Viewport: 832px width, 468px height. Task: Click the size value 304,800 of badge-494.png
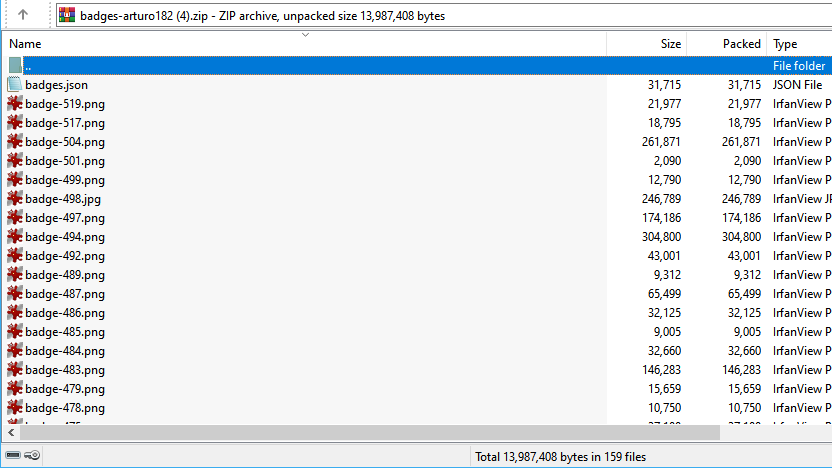click(x=661, y=237)
